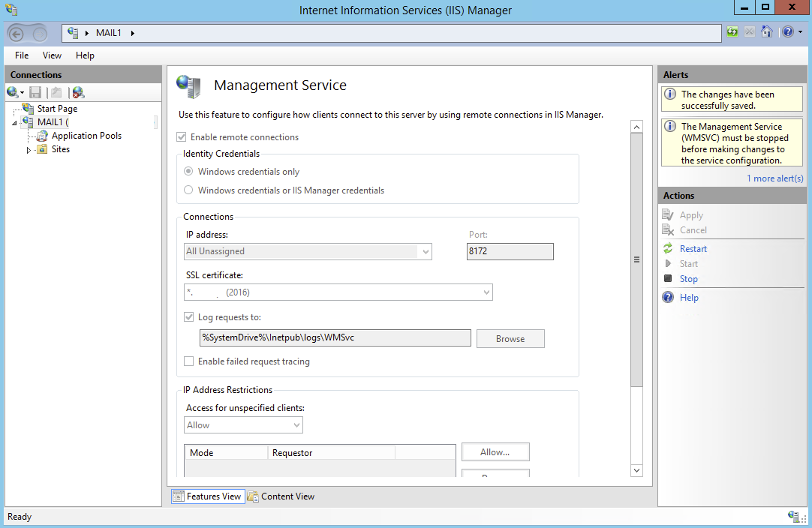
Task: Select Windows credentials or IIS Manager credentials
Action: [x=188, y=190]
